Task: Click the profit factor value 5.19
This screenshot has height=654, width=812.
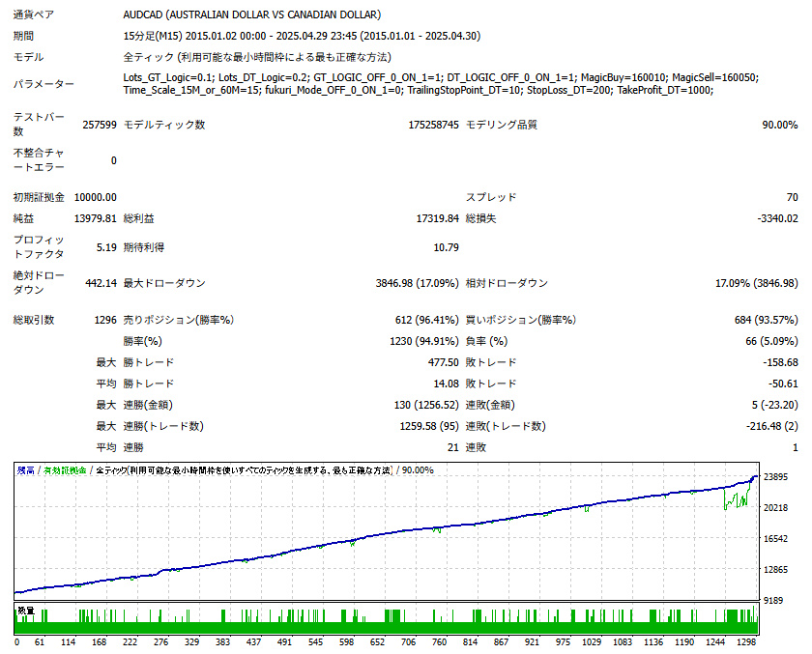Action: click(x=106, y=247)
